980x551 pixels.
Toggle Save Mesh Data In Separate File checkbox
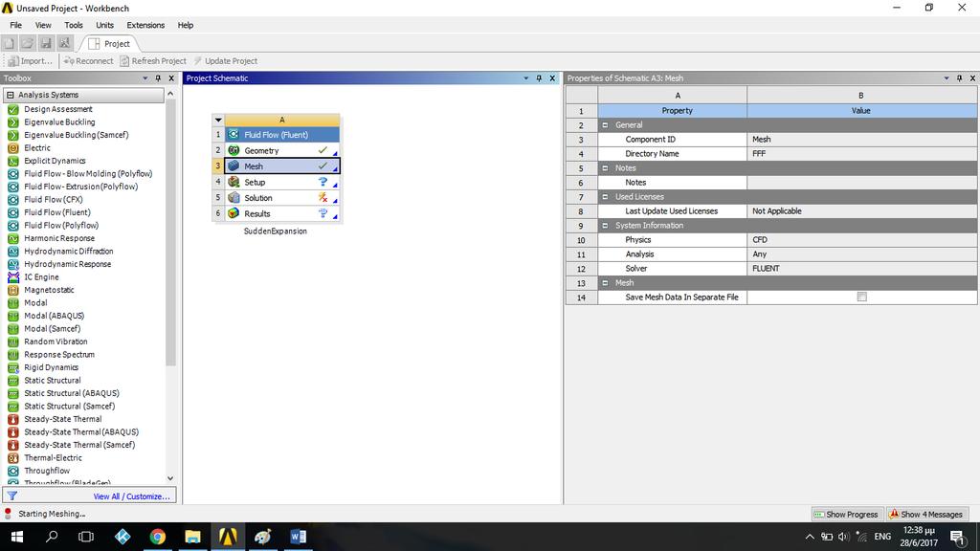(x=862, y=298)
